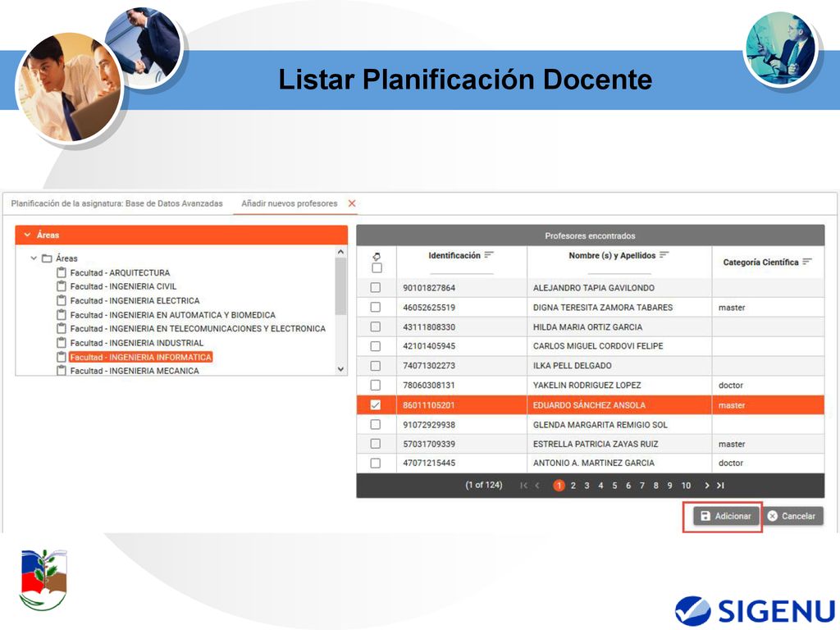840x630 pixels.
Task: Click the clipboard icon beside INGENIERIA ELECTRICA
Action: 62,300
